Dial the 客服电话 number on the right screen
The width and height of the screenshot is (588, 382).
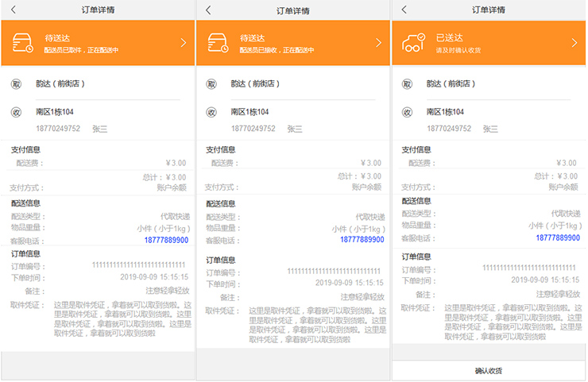557,237
